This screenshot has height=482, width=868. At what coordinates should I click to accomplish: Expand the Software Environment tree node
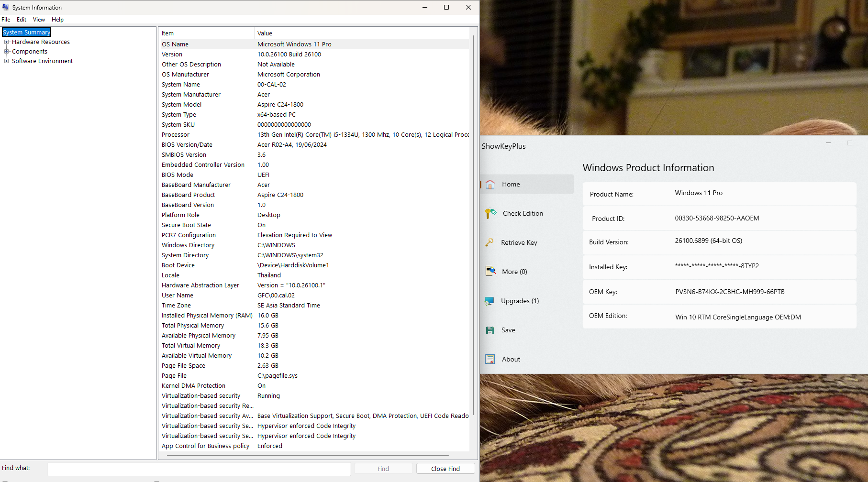point(7,61)
